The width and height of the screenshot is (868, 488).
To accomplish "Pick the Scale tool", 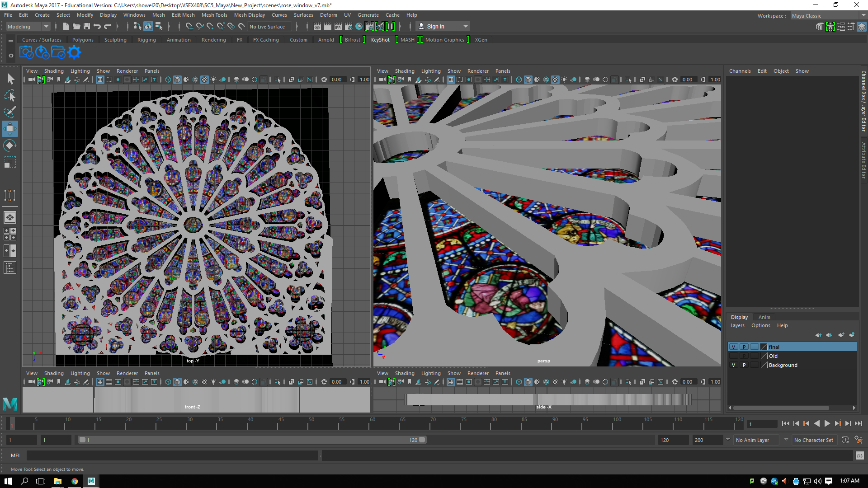I will click(10, 162).
